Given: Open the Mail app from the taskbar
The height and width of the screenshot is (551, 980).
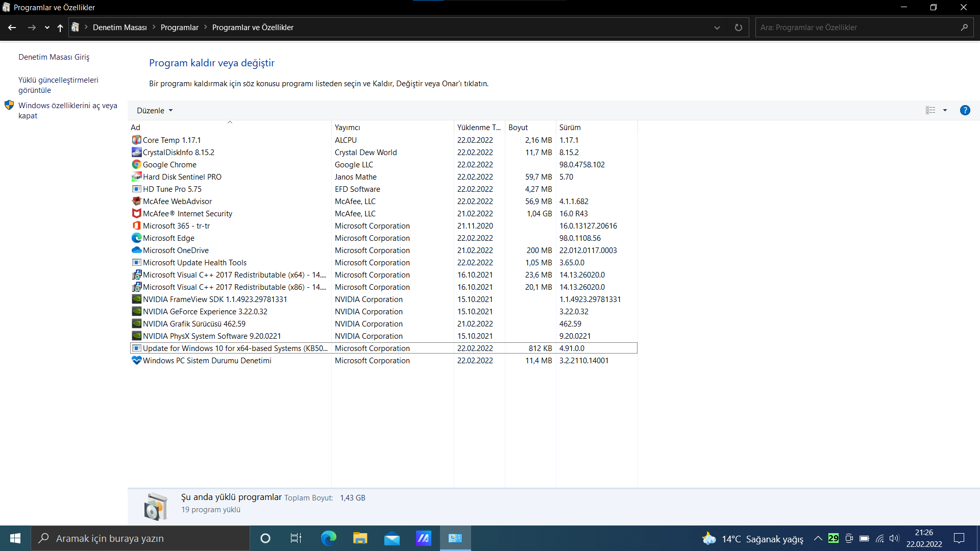Looking at the screenshot, I should [392, 538].
